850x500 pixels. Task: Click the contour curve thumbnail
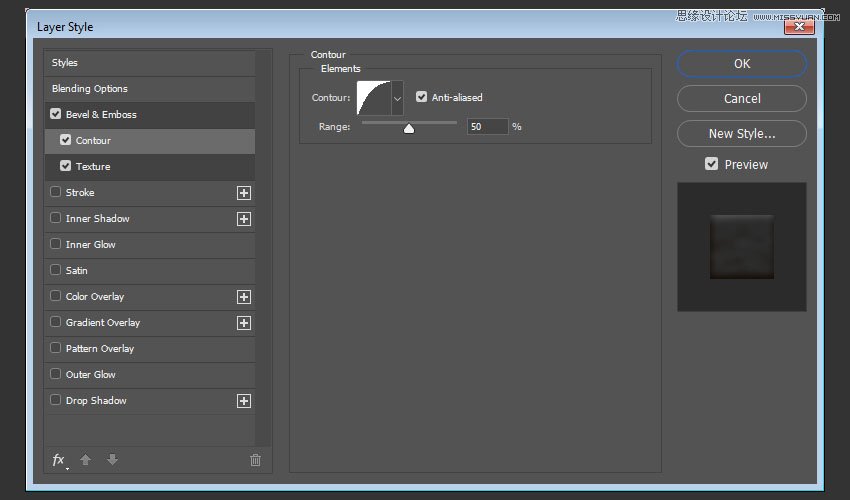(x=373, y=98)
